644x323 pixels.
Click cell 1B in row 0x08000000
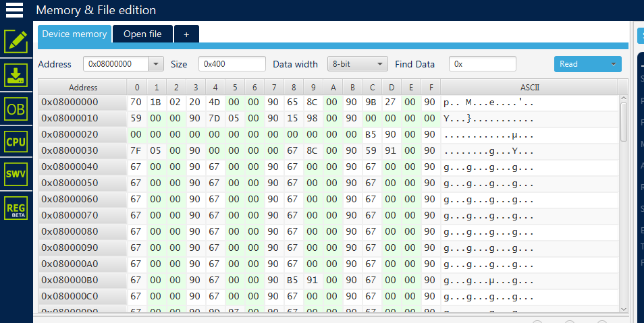156,102
